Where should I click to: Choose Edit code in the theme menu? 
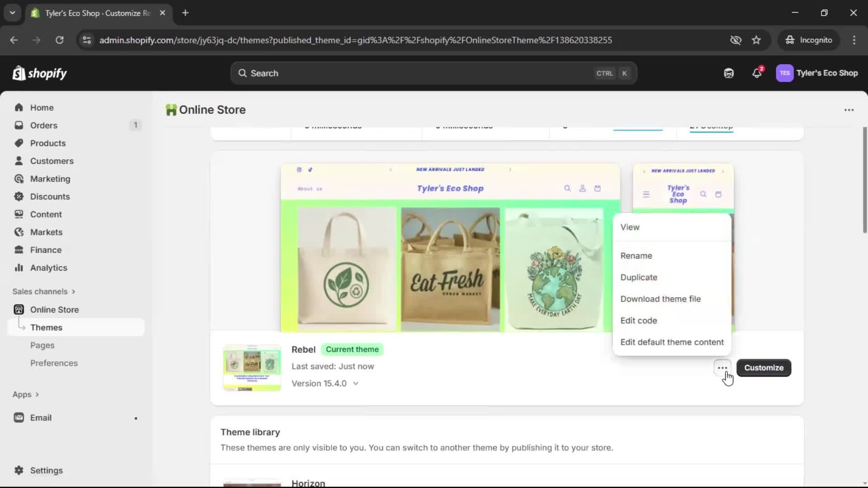638,321
